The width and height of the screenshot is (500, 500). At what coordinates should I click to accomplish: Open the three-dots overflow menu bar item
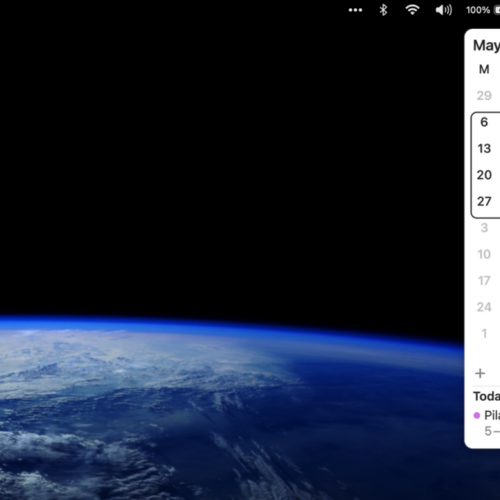tap(355, 10)
